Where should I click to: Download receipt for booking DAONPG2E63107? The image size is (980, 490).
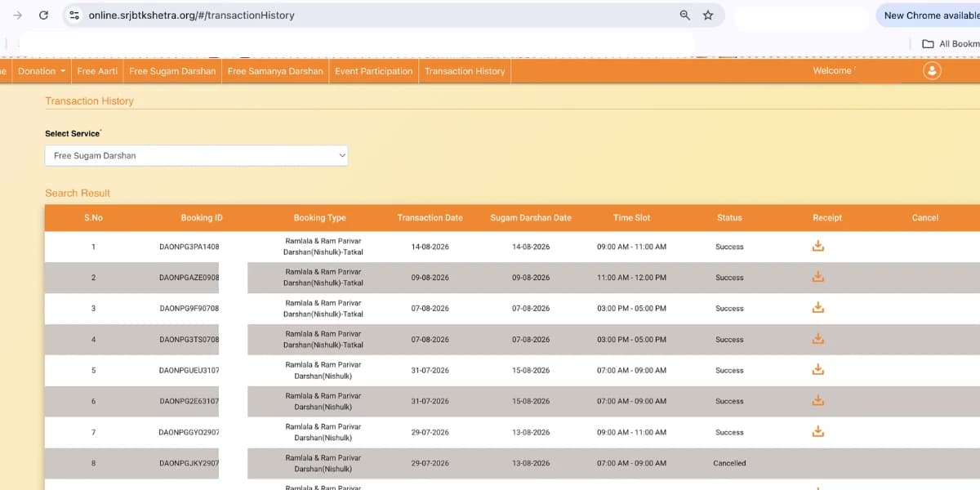tap(818, 401)
